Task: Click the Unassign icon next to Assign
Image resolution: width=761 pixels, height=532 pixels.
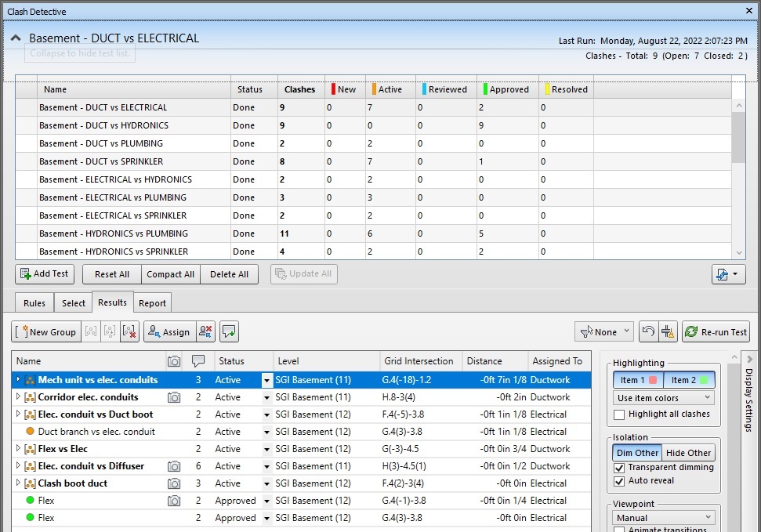Action: click(x=205, y=332)
